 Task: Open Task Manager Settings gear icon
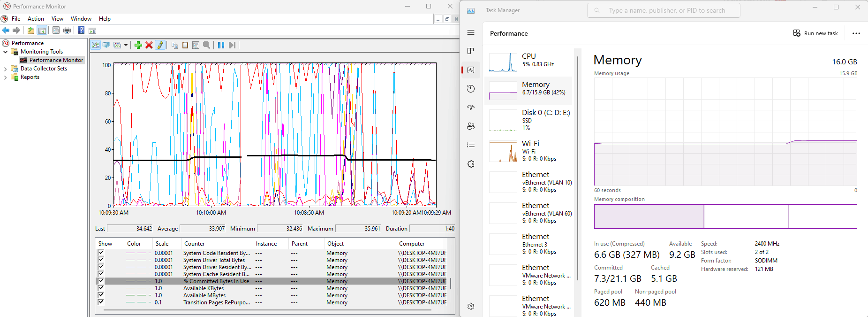[x=471, y=306]
